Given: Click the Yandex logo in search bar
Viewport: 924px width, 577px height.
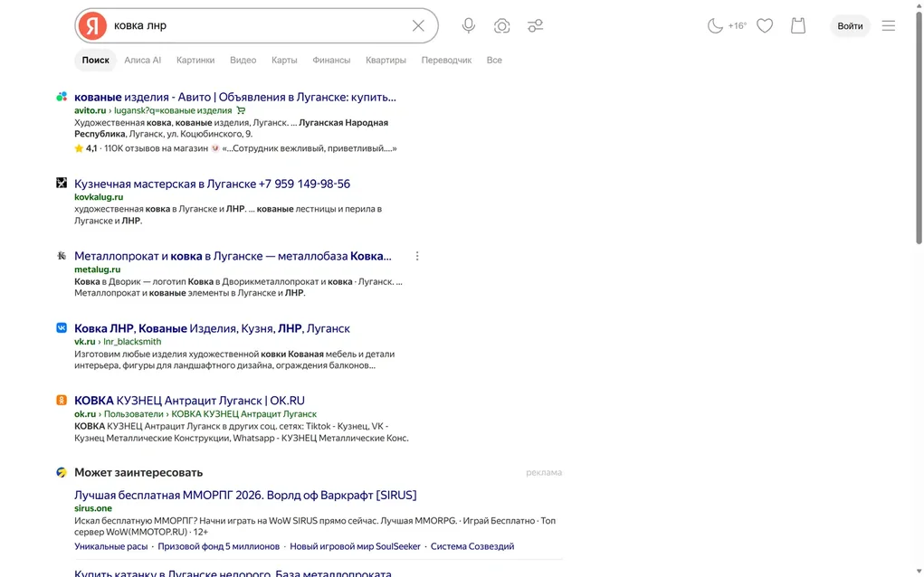Looking at the screenshot, I should tap(92, 25).
